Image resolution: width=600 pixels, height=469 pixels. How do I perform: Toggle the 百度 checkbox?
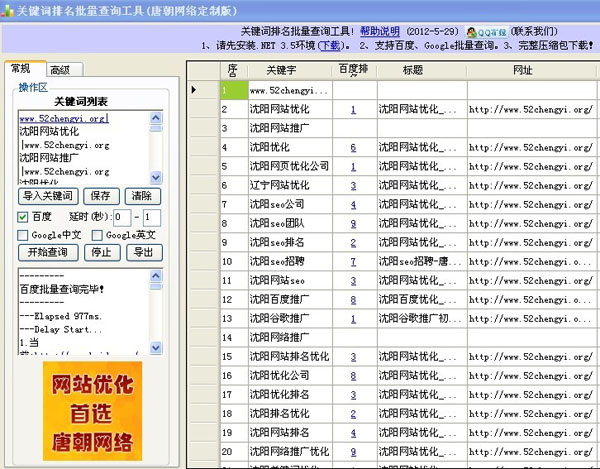click(23, 217)
